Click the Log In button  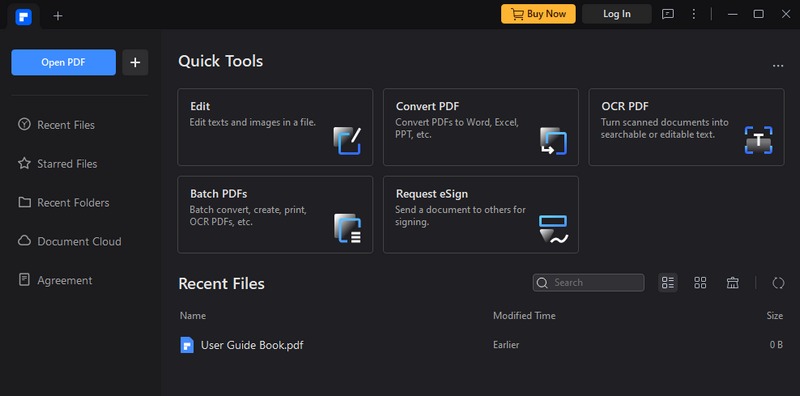click(617, 14)
